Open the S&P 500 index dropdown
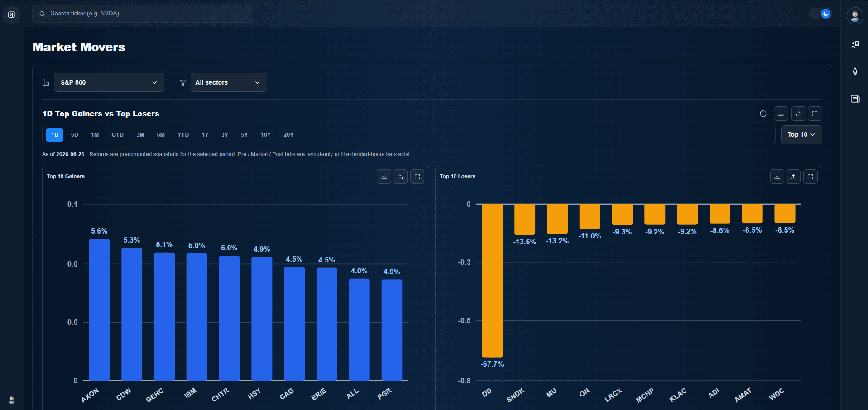Screen dimensions: 868x410 pos(109,82)
